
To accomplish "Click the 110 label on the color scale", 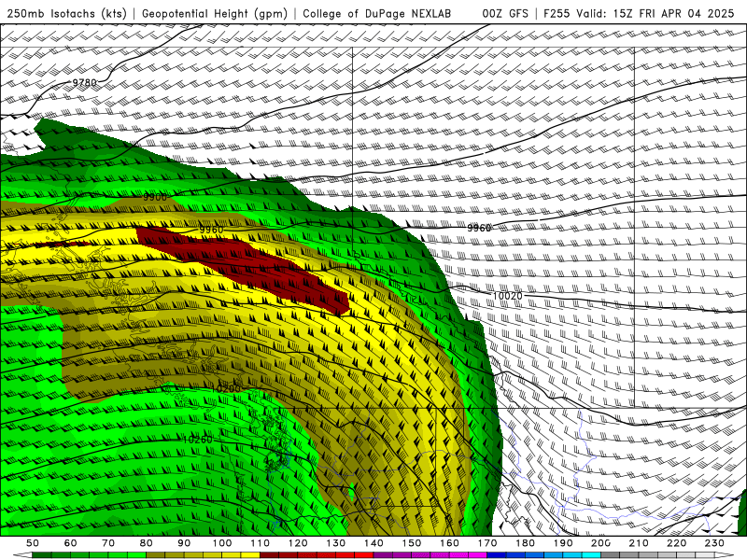I will (260, 543).
